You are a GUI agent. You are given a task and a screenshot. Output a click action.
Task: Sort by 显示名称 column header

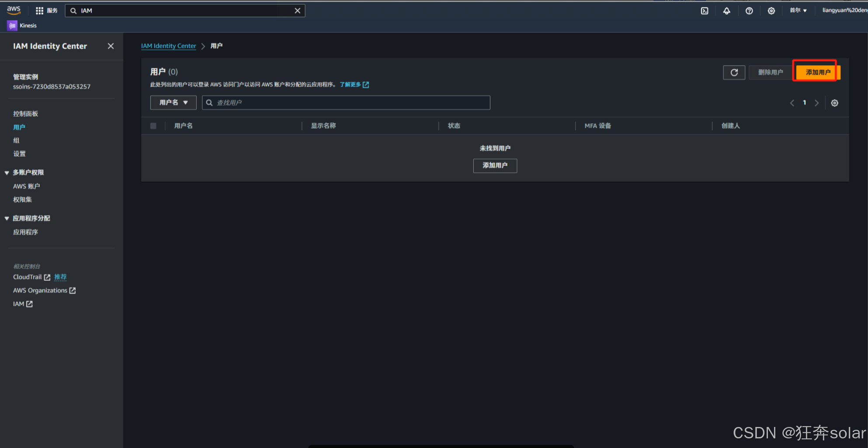point(323,126)
